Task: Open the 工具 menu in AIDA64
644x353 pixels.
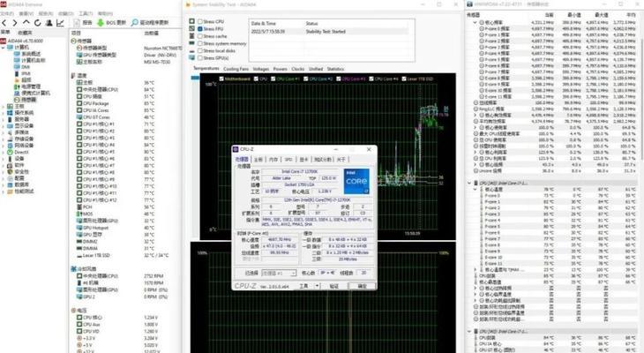Action: coord(86,13)
